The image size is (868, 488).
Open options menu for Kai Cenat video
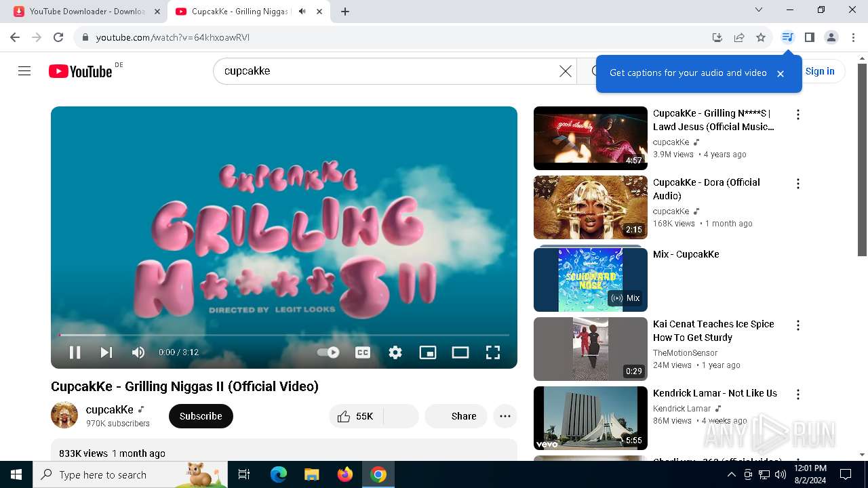798,325
